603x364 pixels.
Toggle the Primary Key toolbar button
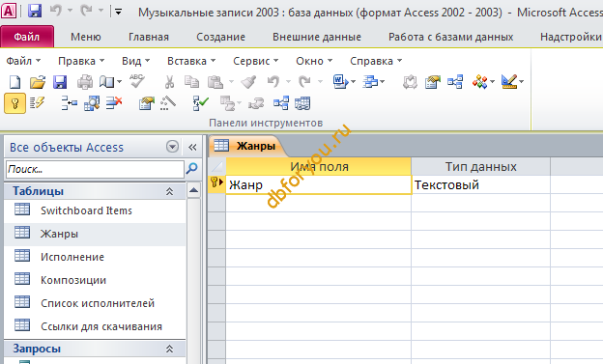click(x=15, y=103)
